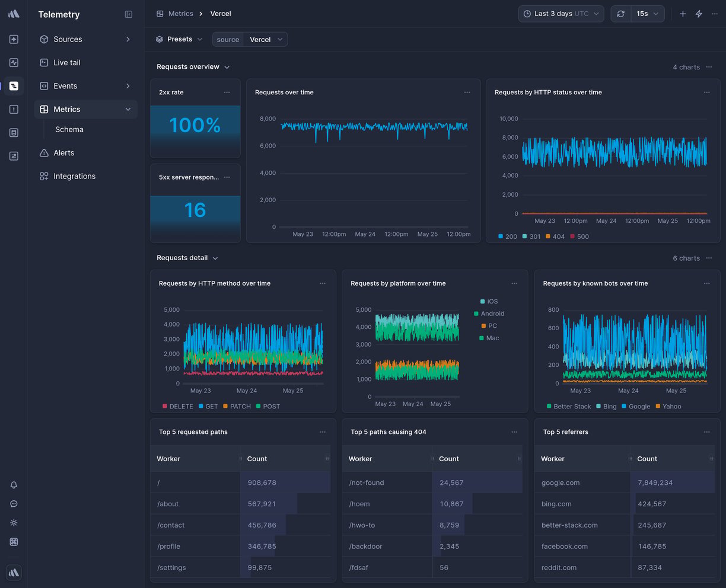Click the Sources cube icon

[44, 39]
